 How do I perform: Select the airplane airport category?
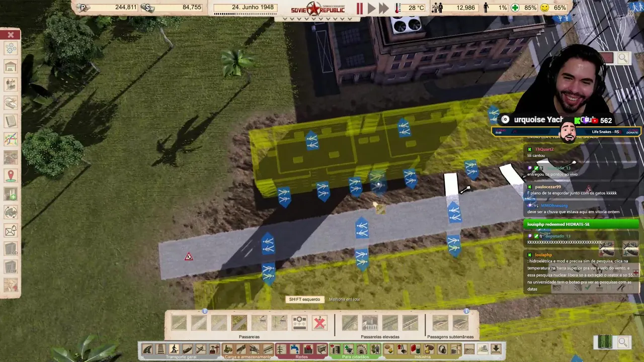201,349
